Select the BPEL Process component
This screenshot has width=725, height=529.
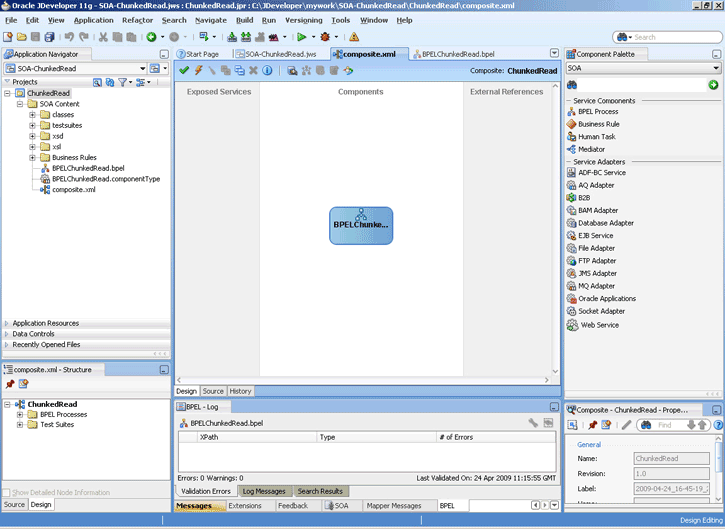click(598, 111)
